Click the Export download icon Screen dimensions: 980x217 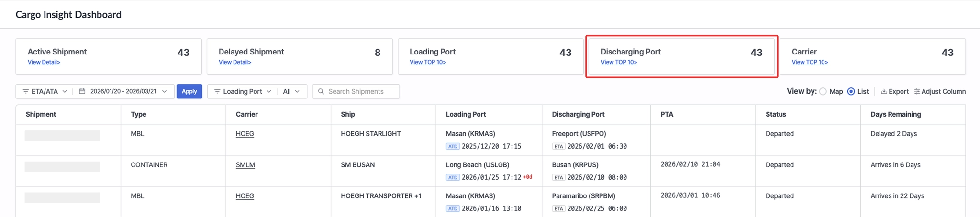click(884, 91)
